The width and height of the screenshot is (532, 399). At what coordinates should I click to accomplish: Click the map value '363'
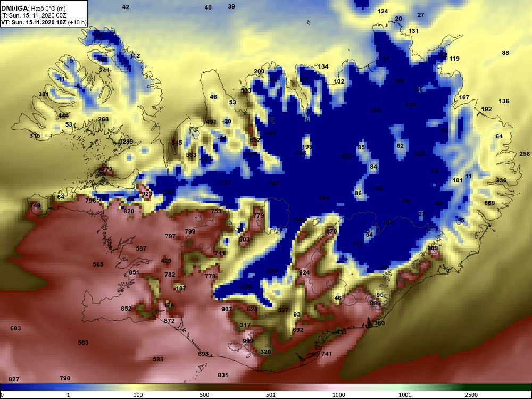pyautogui.click(x=379, y=323)
